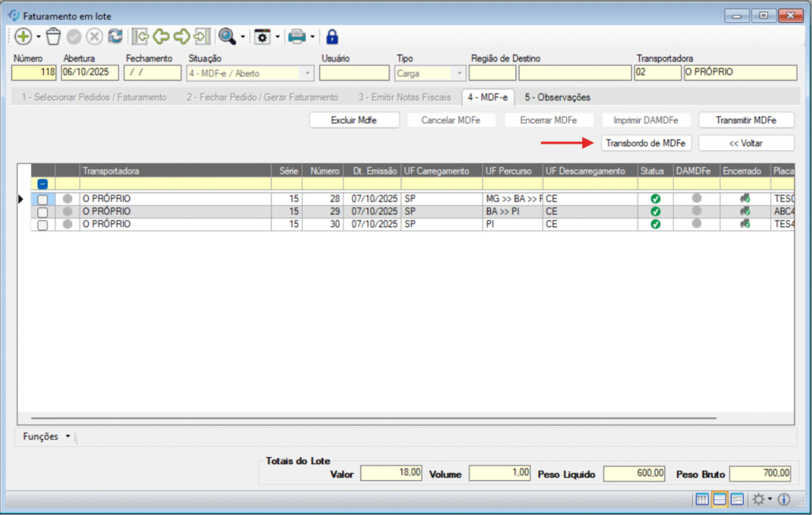This screenshot has height=515, width=812.
Task: Expand the Funções dropdown menu
Action: (x=48, y=436)
